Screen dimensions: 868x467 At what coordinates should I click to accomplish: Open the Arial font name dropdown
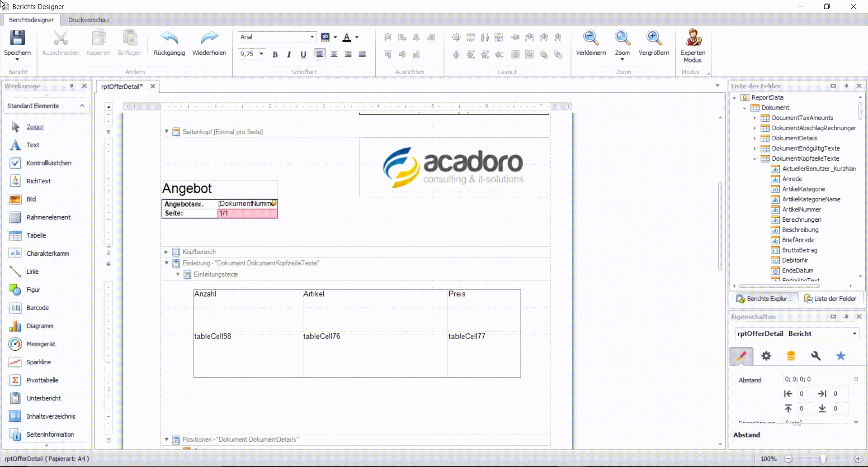[x=312, y=37]
